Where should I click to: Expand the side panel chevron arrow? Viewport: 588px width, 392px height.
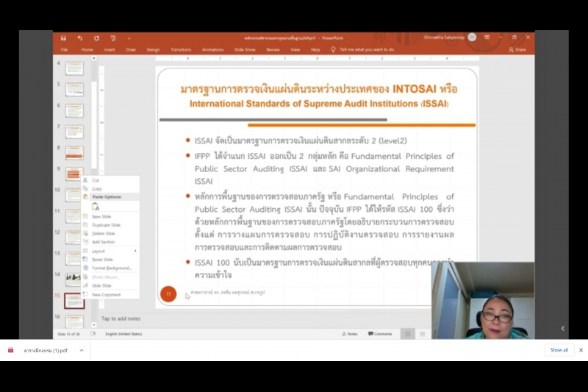tap(563, 329)
